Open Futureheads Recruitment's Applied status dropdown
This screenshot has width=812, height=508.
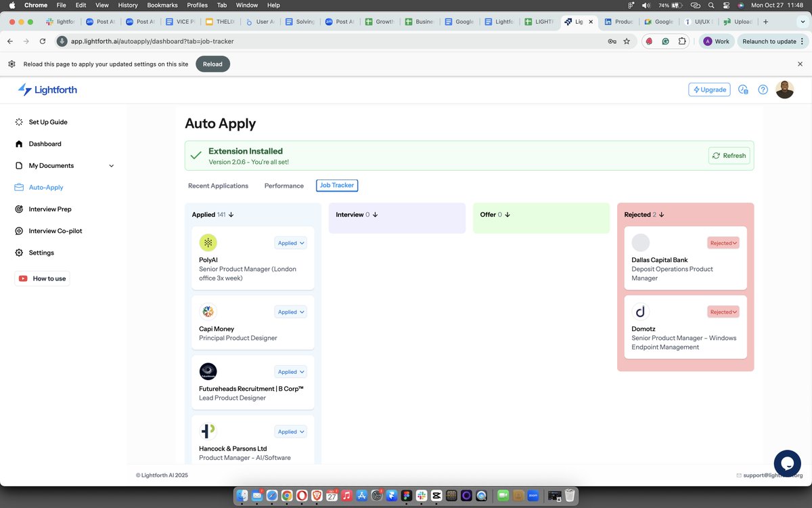(x=291, y=372)
